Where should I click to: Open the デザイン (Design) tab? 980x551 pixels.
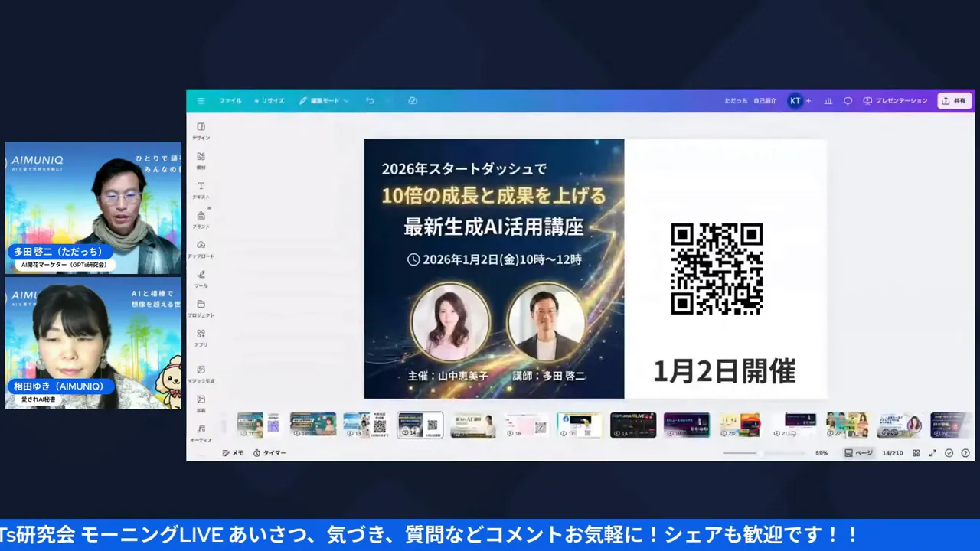click(201, 132)
